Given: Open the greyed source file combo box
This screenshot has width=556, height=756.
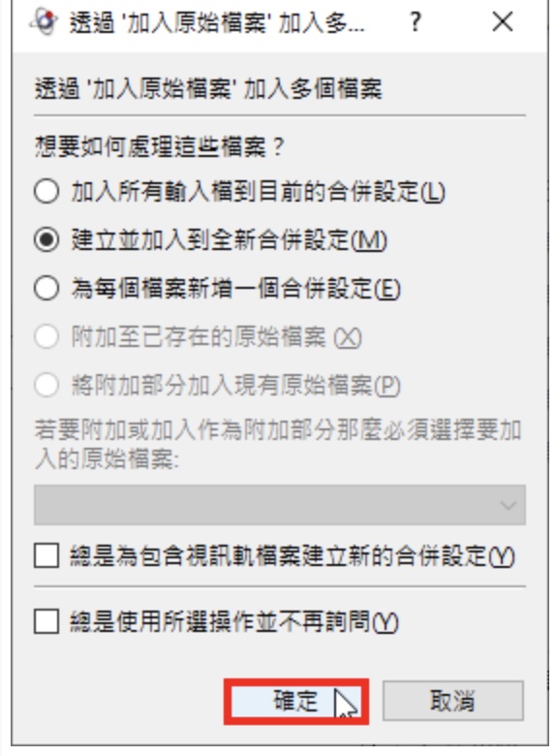Looking at the screenshot, I should pyautogui.click(x=279, y=505).
